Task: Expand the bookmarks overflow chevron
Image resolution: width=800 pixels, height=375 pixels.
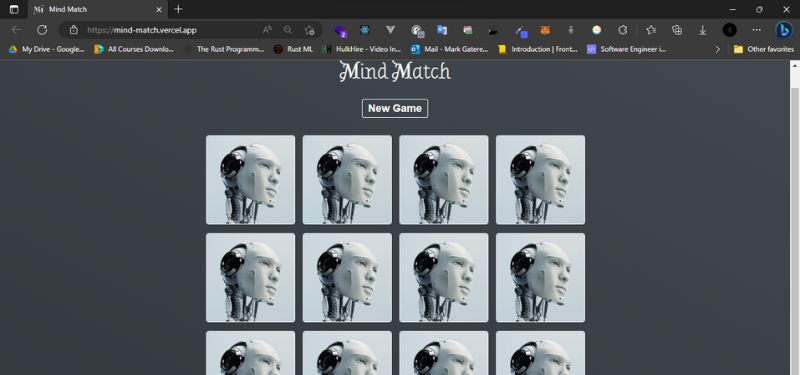Action: pos(717,49)
